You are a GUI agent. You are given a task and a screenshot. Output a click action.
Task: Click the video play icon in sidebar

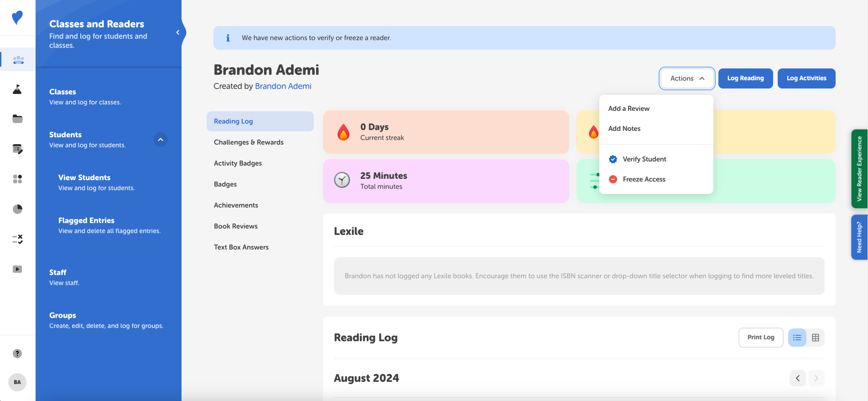17,269
